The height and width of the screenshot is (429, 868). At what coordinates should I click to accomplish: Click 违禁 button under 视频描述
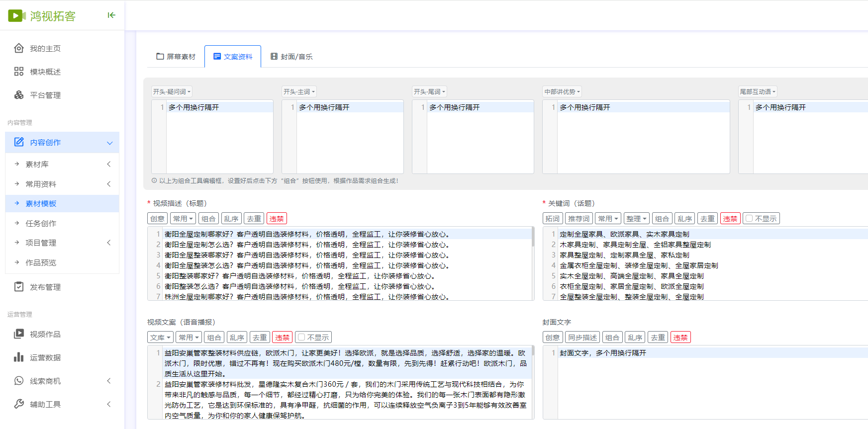pyautogui.click(x=277, y=219)
